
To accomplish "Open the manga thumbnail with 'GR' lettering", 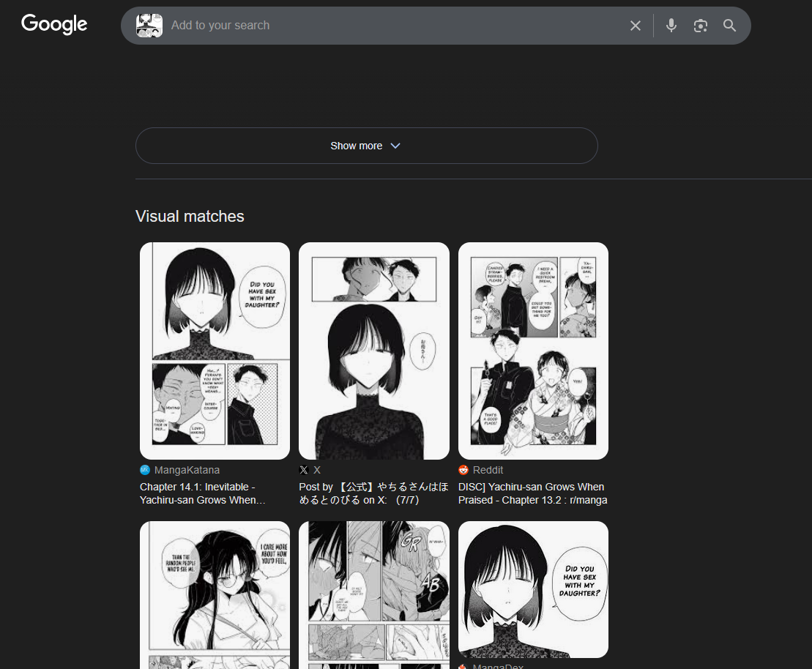I will tap(374, 595).
